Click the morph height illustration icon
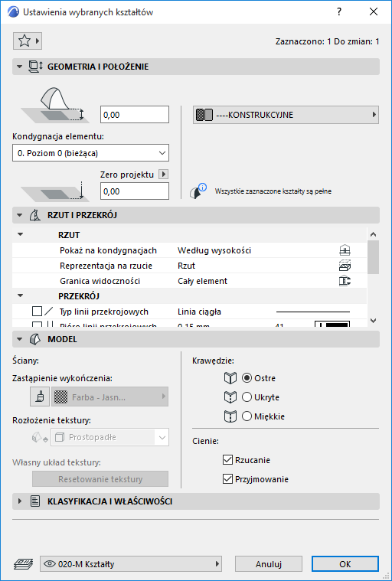 54,105
